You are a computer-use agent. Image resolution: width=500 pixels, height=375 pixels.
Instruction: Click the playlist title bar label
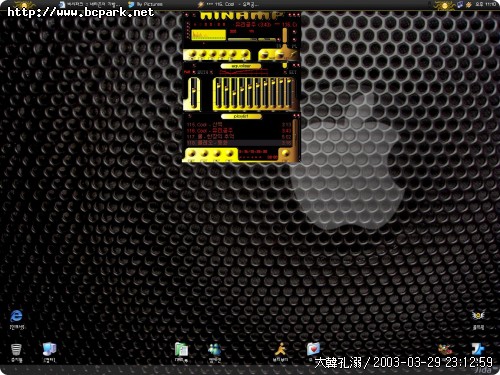pyautogui.click(x=241, y=116)
